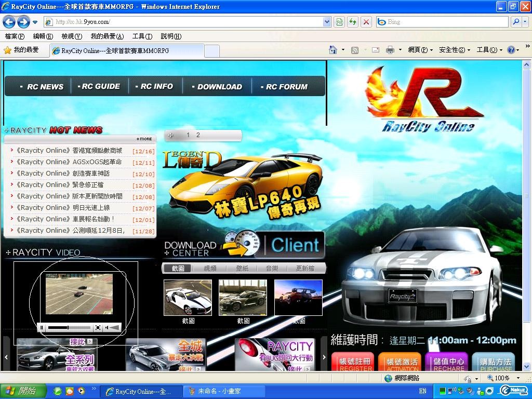Click the Compatibility View icon
532x399 pixels.
(339, 22)
